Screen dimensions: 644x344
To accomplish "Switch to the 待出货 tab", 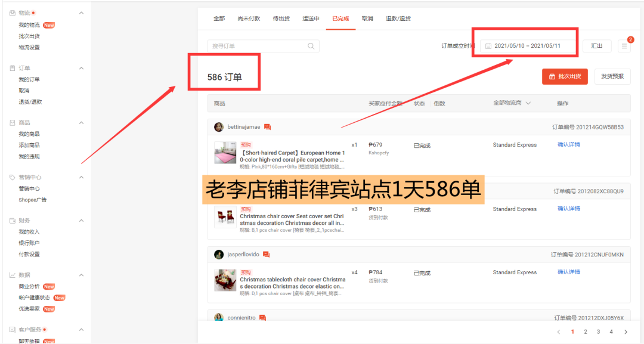I will click(281, 18).
